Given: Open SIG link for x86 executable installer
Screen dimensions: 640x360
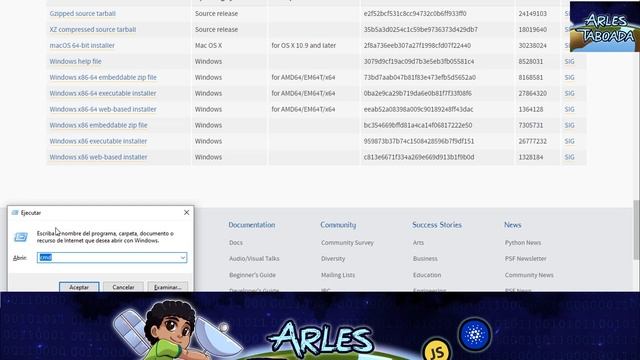Looking at the screenshot, I should pos(569,141).
